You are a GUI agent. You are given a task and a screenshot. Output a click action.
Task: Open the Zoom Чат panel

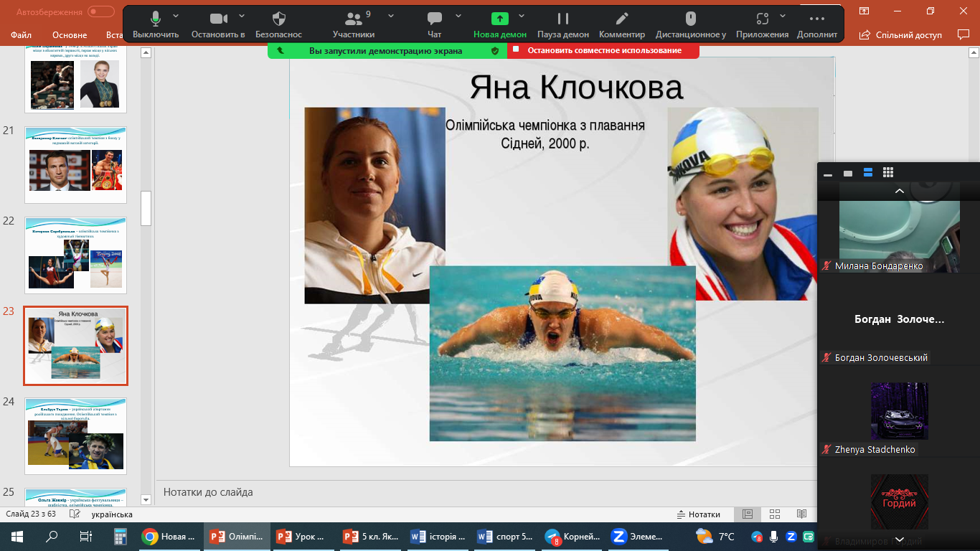[x=434, y=25]
